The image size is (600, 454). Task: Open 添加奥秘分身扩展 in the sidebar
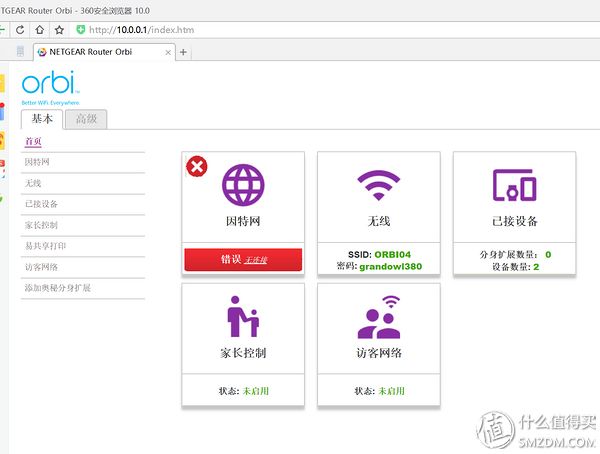tap(58, 288)
